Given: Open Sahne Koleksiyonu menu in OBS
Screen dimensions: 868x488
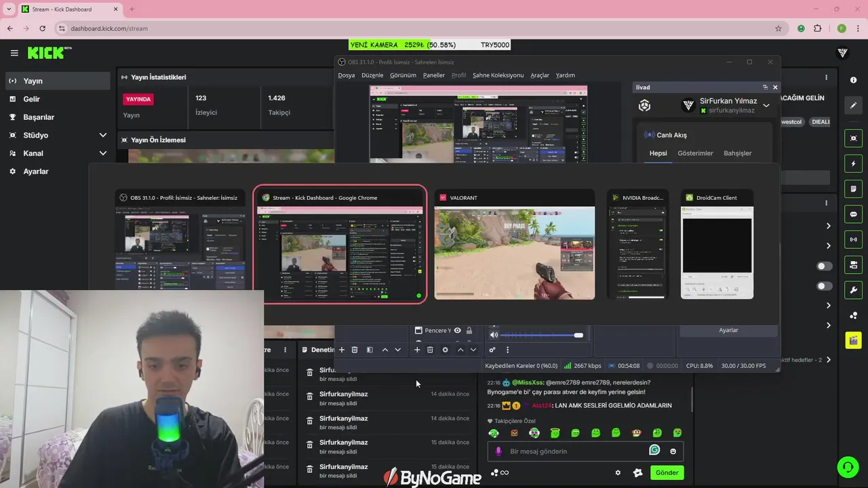Looking at the screenshot, I should [x=498, y=75].
